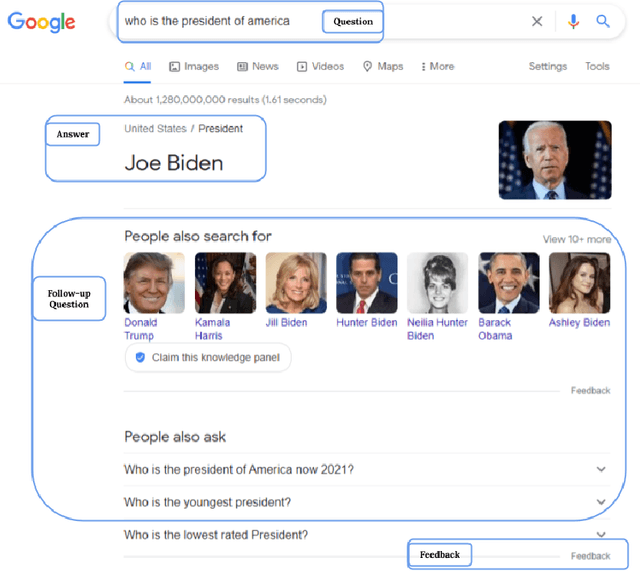Click the View 10+ more link

(576, 240)
